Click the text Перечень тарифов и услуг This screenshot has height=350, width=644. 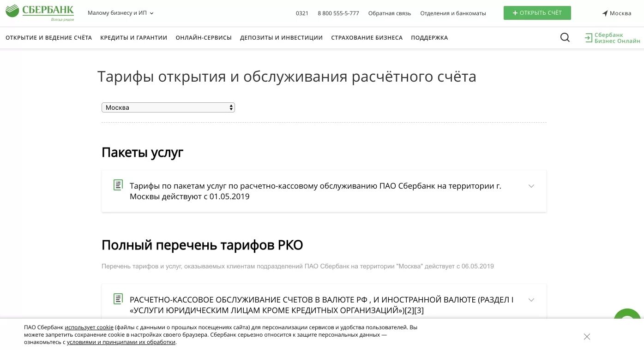(298, 266)
